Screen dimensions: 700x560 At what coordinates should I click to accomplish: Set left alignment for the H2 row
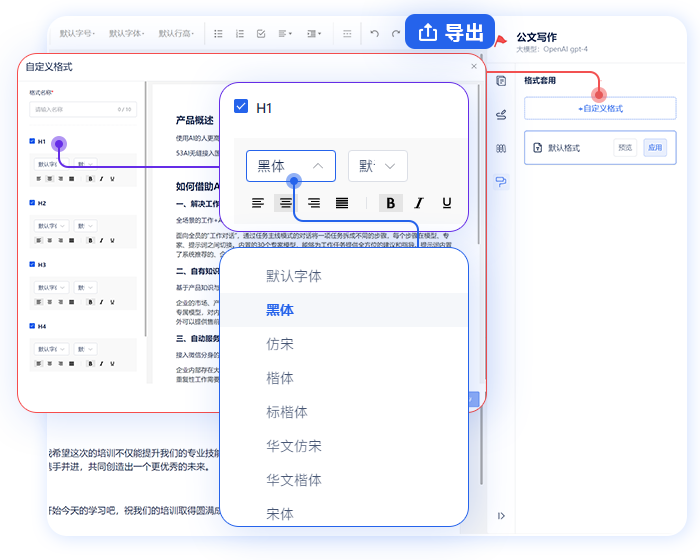click(x=39, y=240)
